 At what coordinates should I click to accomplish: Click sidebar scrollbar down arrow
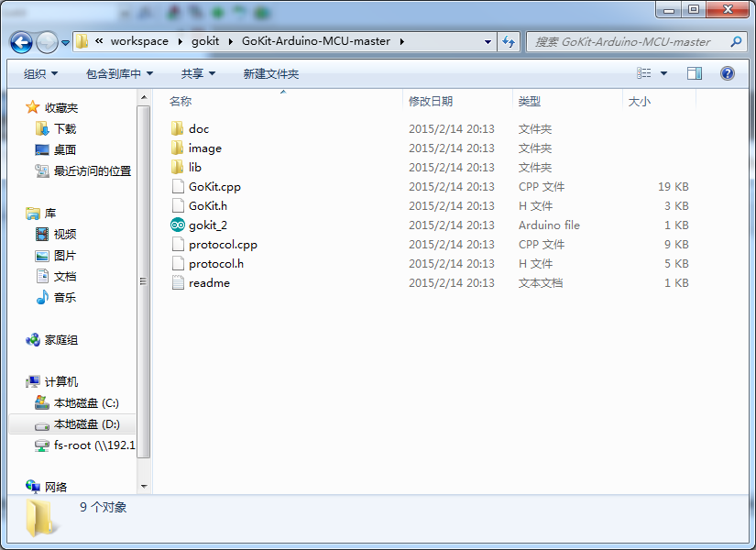pos(144,487)
